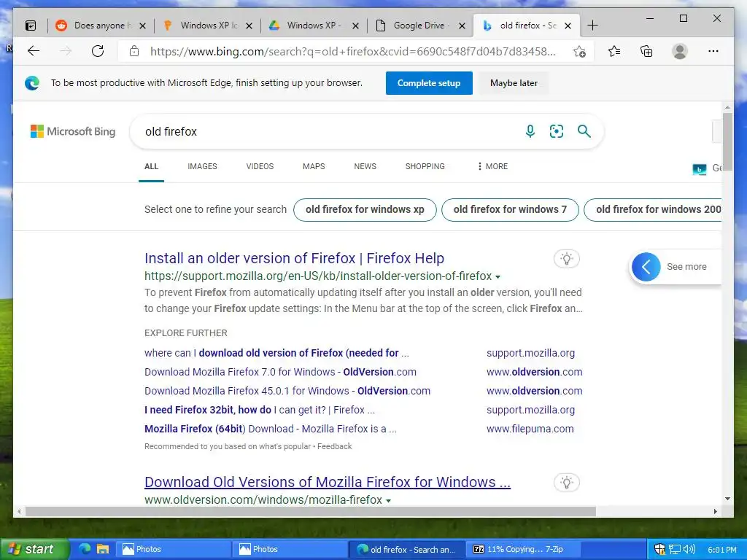Image resolution: width=747 pixels, height=560 pixels.
Task: Click lightbulb icon beside Firefox Help result
Action: click(566, 259)
